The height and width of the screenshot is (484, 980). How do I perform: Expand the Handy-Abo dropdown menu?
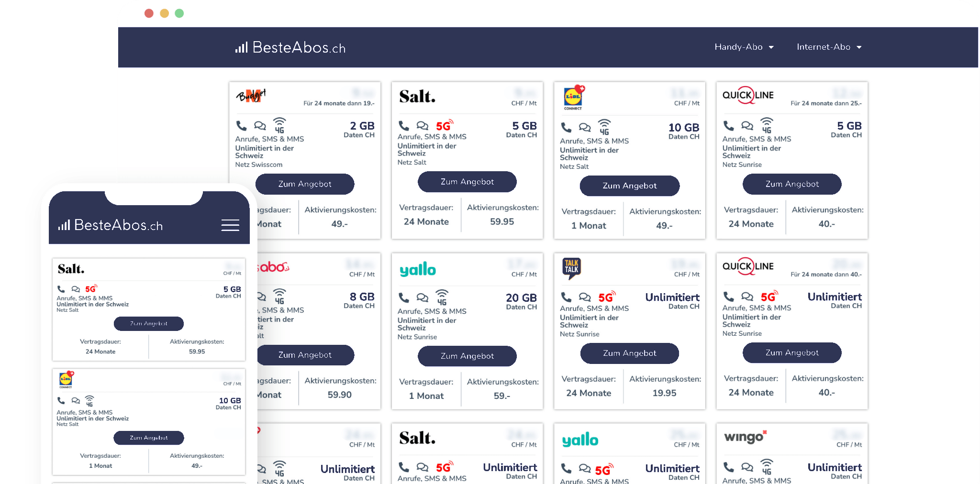(744, 47)
